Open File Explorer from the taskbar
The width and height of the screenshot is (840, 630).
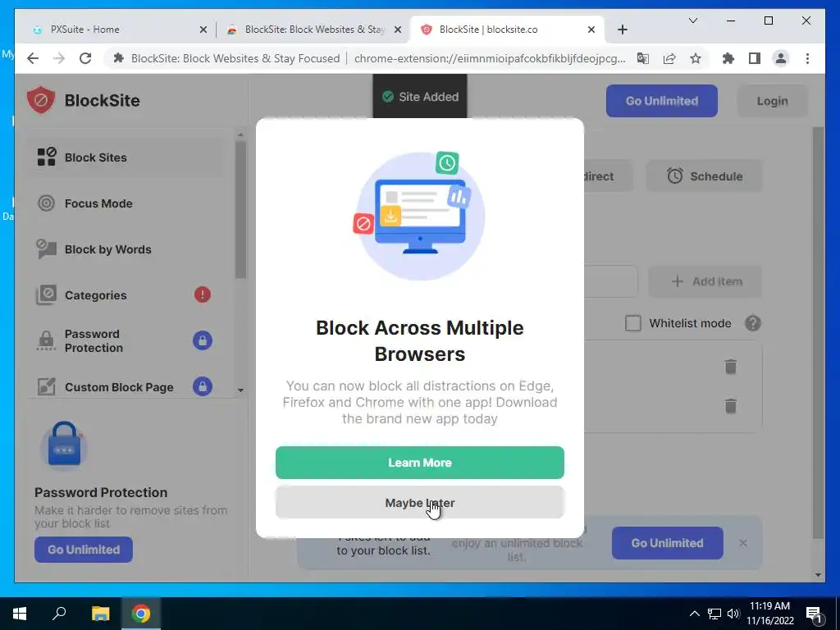click(100, 614)
